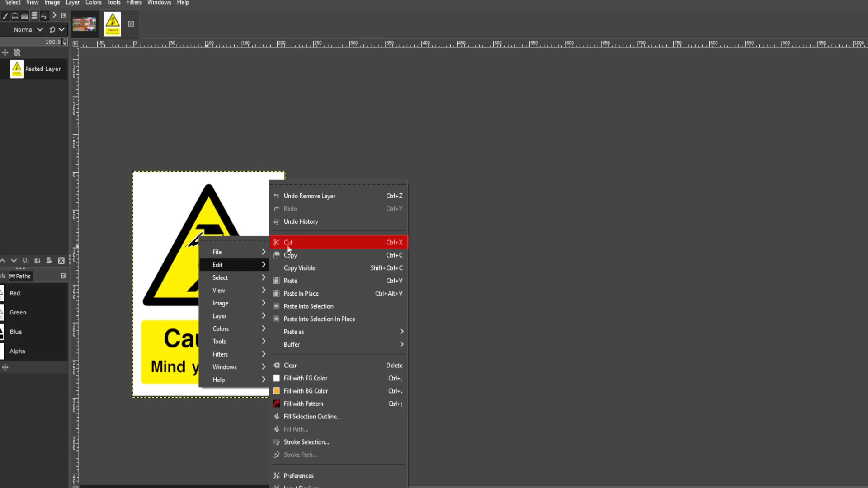Open the Paste as submenu
The image size is (868, 488).
(x=339, y=332)
